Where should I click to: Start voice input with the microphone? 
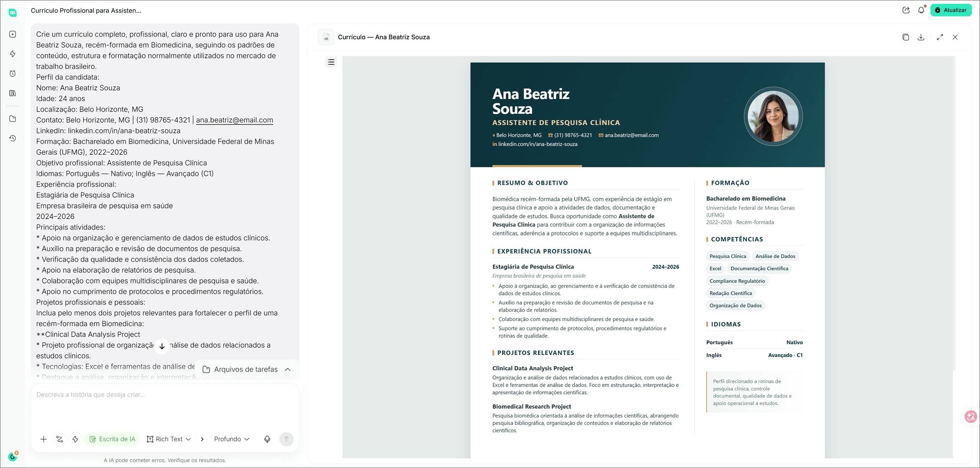tap(267, 439)
